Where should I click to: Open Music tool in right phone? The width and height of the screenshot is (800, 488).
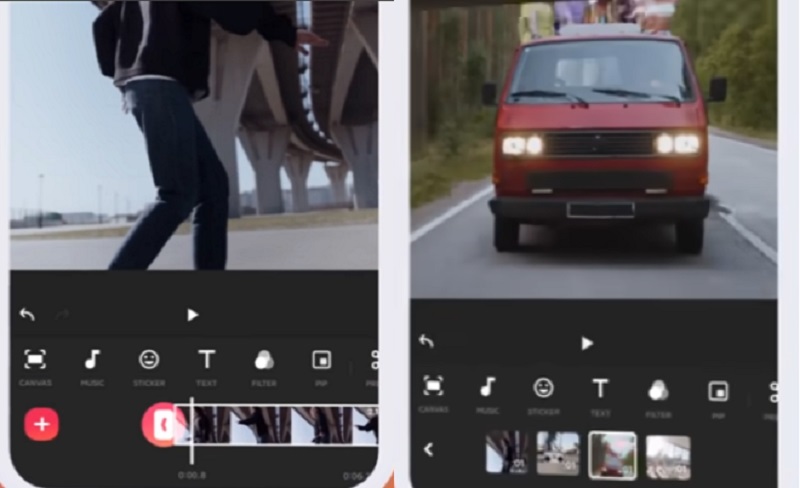pyautogui.click(x=488, y=394)
